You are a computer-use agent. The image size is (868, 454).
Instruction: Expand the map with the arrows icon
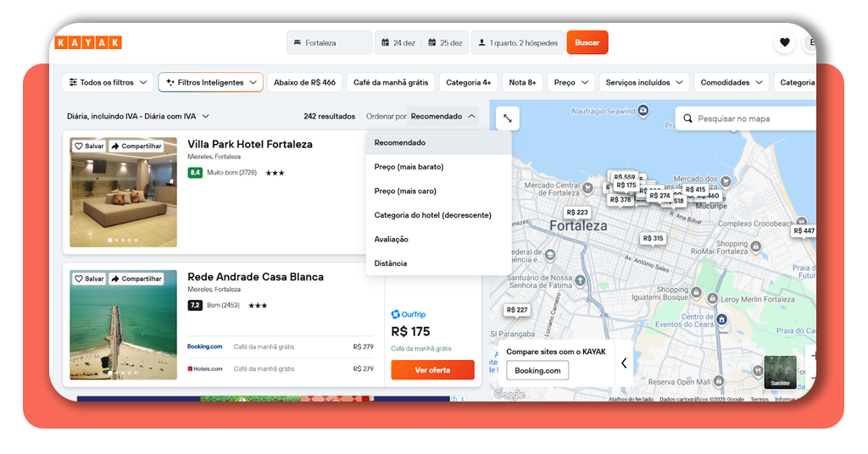pos(507,119)
